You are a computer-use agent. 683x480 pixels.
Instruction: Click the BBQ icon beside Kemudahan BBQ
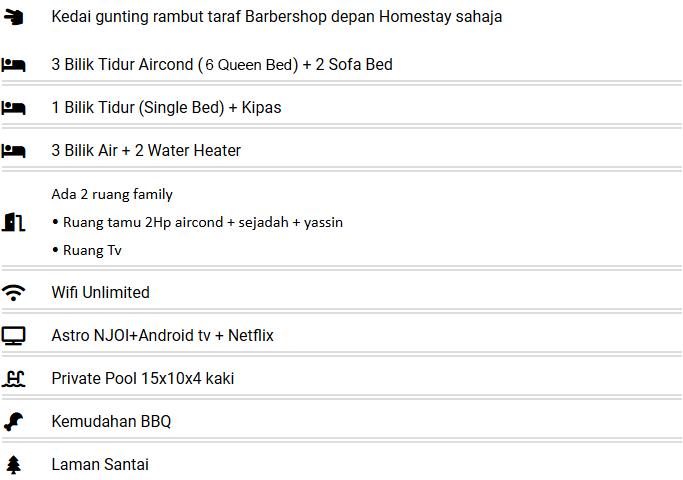coord(13,421)
